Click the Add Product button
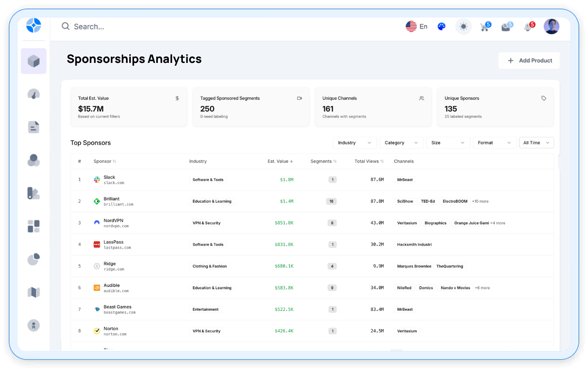 tap(529, 61)
